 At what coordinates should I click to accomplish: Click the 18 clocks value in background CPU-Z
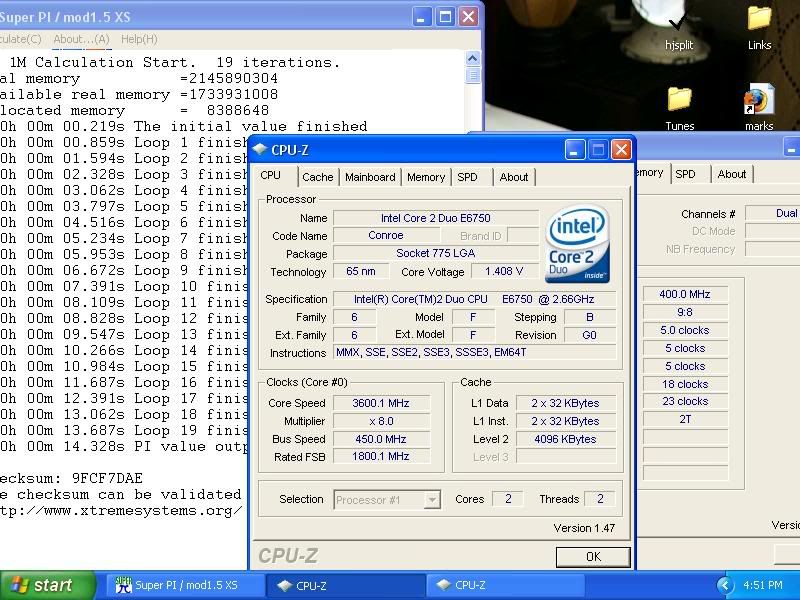pyautogui.click(x=685, y=384)
